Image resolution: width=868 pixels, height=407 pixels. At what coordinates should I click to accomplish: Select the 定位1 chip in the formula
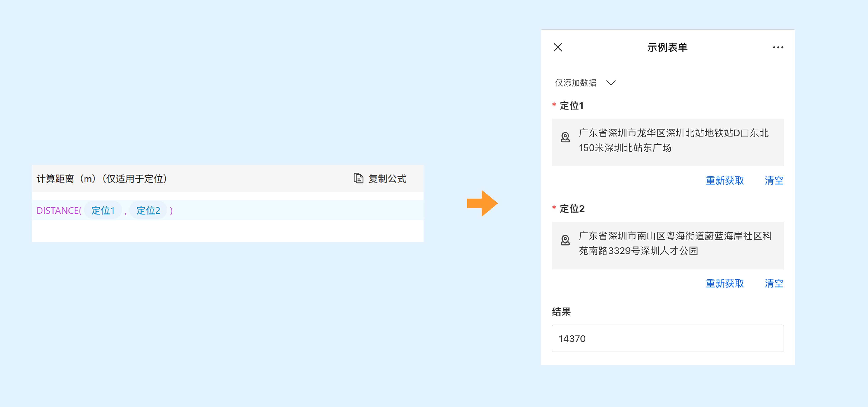tap(103, 210)
